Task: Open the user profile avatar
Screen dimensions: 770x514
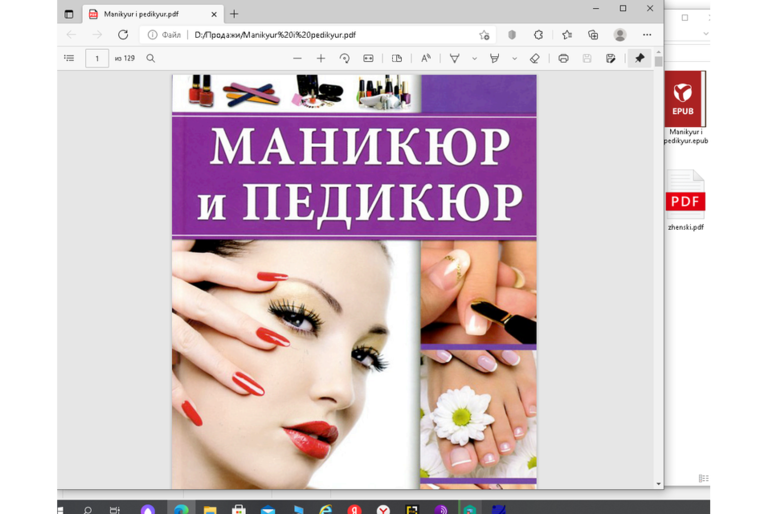Action: click(620, 35)
